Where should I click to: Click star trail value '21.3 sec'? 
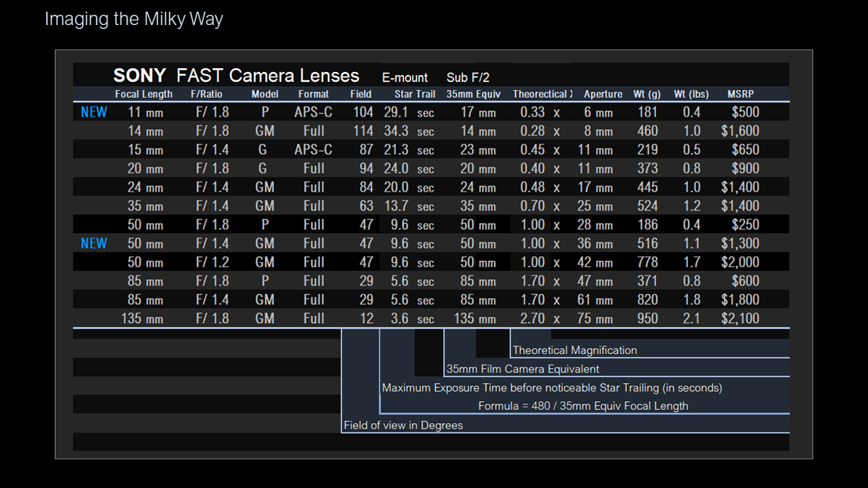pyautogui.click(x=409, y=150)
